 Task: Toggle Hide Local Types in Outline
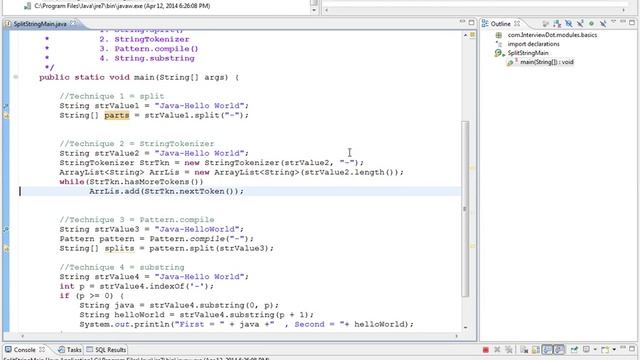click(603, 24)
